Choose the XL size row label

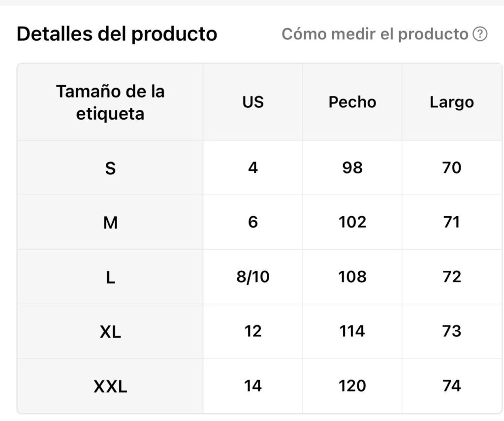(x=110, y=331)
